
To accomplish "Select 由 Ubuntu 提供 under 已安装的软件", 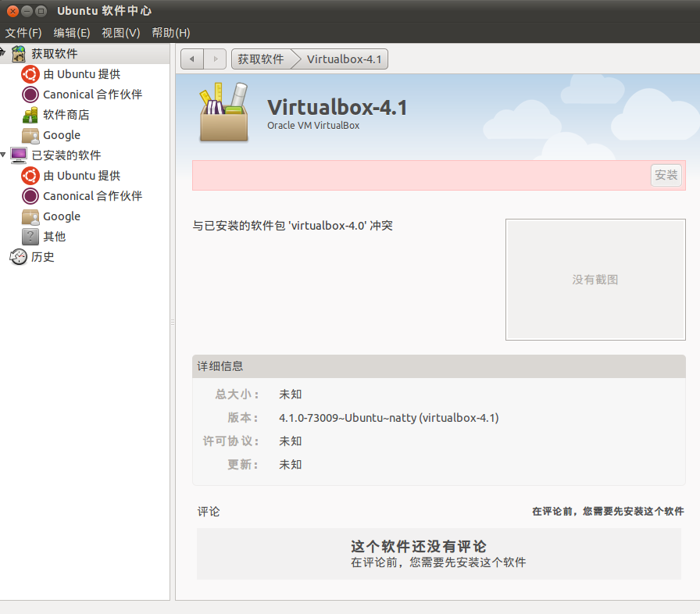I will click(x=82, y=176).
